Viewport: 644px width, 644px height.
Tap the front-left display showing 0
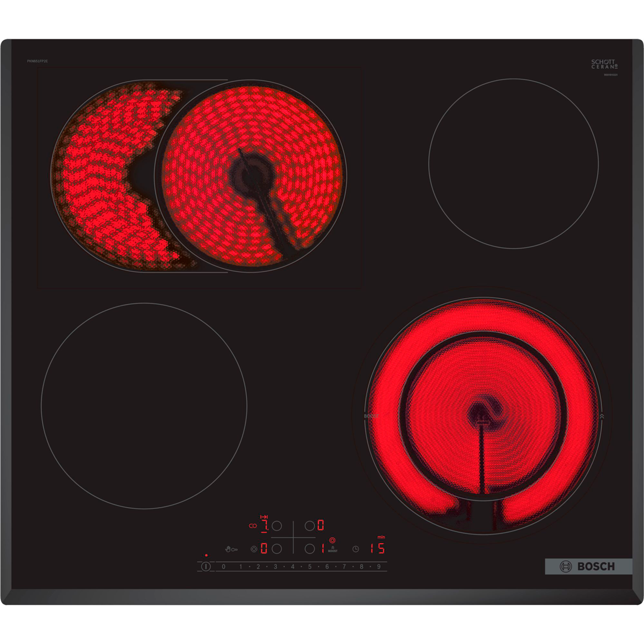(x=264, y=548)
